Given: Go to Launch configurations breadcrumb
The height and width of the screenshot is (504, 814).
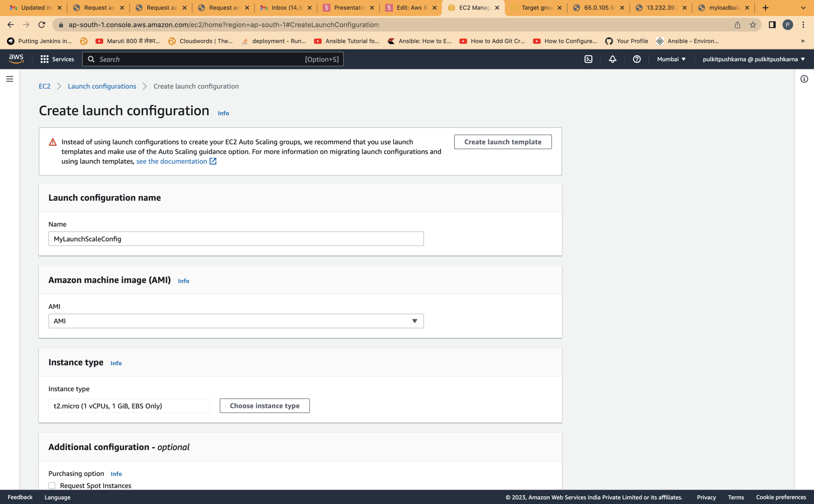Looking at the screenshot, I should pyautogui.click(x=102, y=86).
